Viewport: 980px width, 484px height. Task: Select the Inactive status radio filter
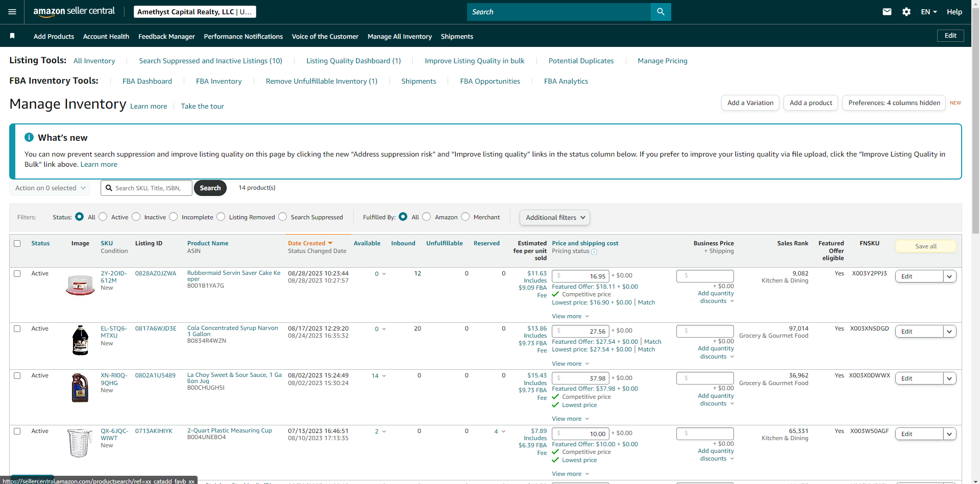point(136,217)
